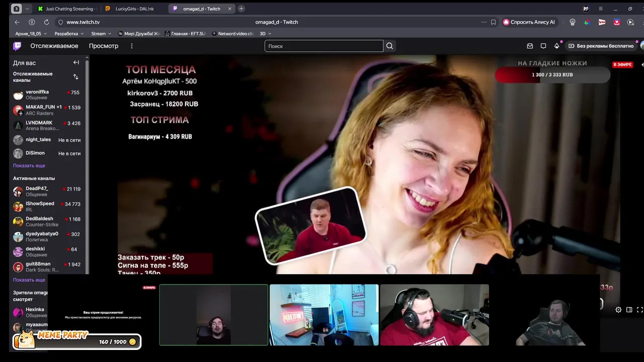
Task: Expand the tab group dropdown chevron
Action: 27,9
